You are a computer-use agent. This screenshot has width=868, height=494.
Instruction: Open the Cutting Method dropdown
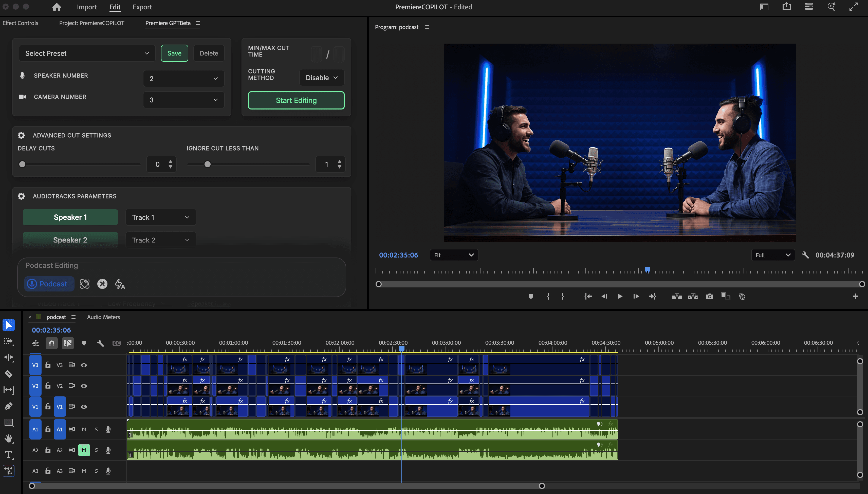(321, 77)
